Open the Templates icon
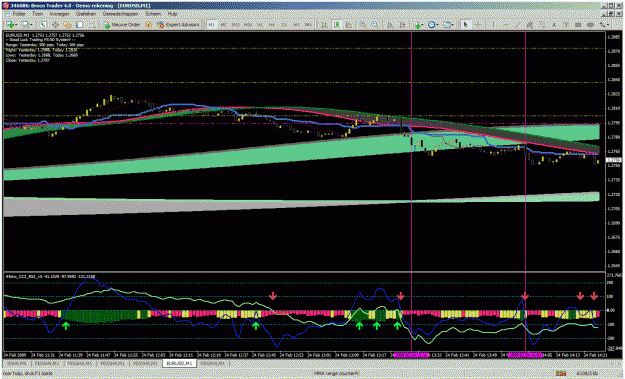This screenshot has width=625, height=379. tap(447, 25)
